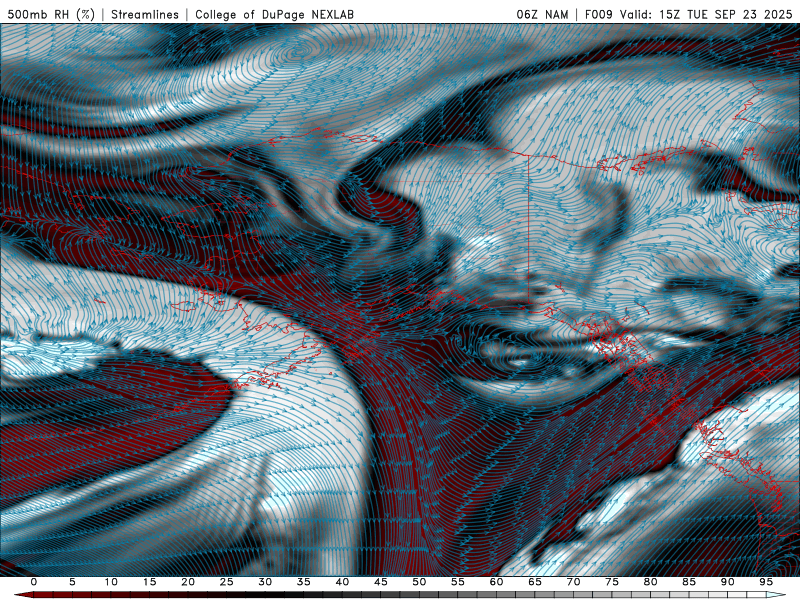Click the "85" label on the color scale
The width and height of the screenshot is (800, 600).
[x=689, y=582]
